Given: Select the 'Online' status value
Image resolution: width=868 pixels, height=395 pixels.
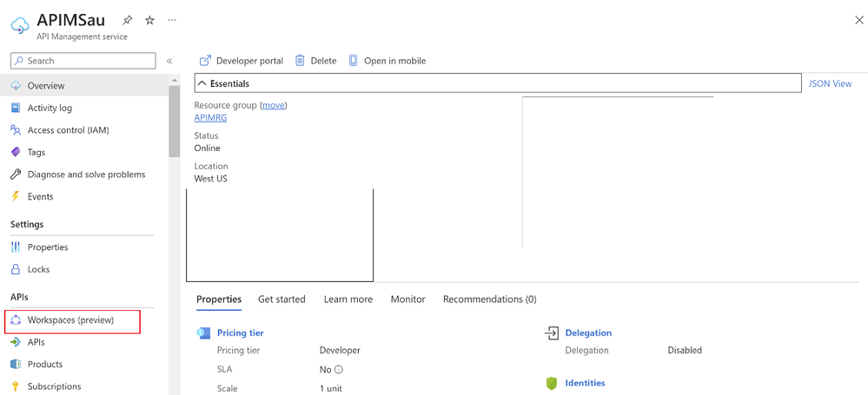Looking at the screenshot, I should (x=207, y=148).
